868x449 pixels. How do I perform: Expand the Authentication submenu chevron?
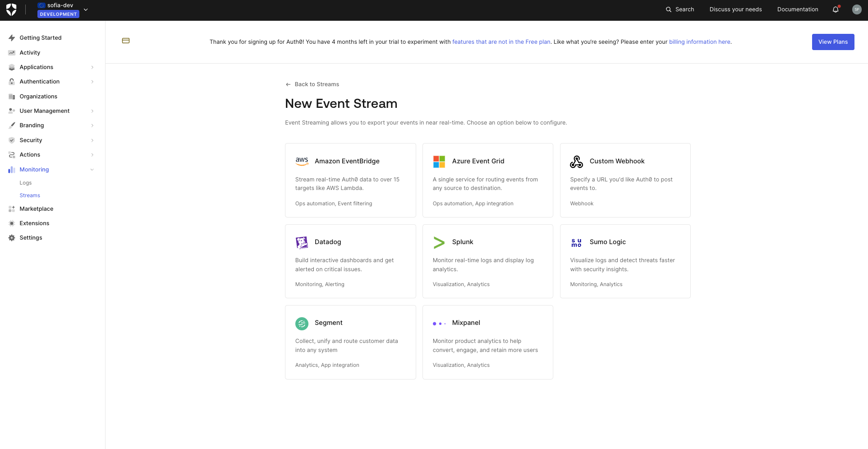(92, 82)
